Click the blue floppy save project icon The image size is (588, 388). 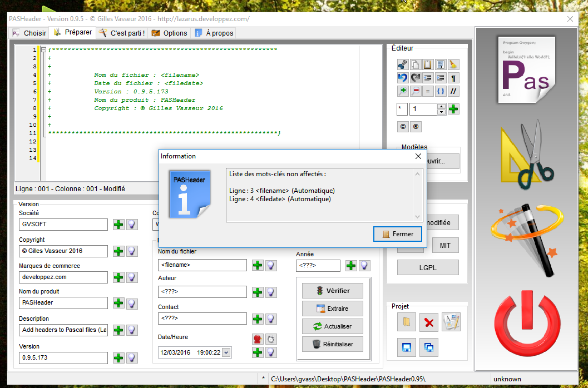pos(406,348)
